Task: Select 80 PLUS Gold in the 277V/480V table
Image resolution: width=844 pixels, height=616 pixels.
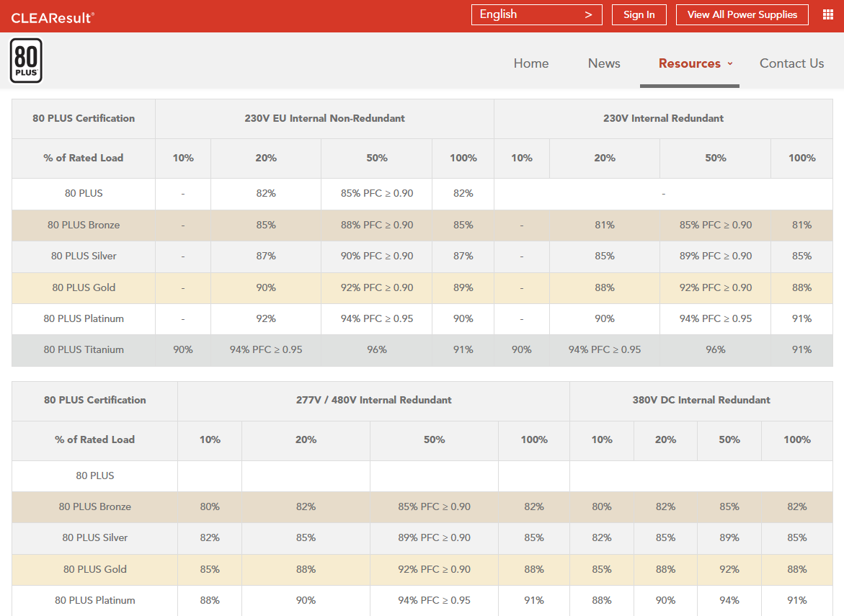Action: point(95,569)
